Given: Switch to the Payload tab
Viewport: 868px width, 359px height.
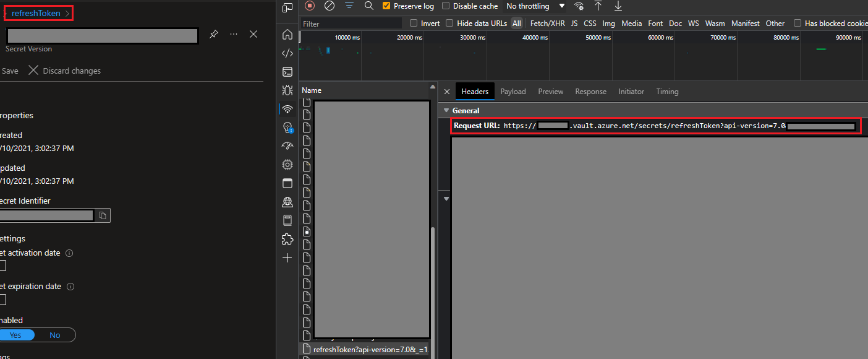Looking at the screenshot, I should tap(513, 92).
